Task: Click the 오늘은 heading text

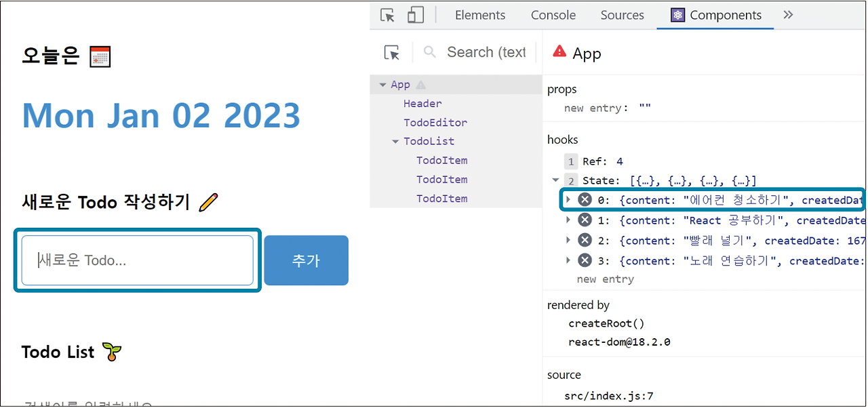Action: click(x=51, y=56)
